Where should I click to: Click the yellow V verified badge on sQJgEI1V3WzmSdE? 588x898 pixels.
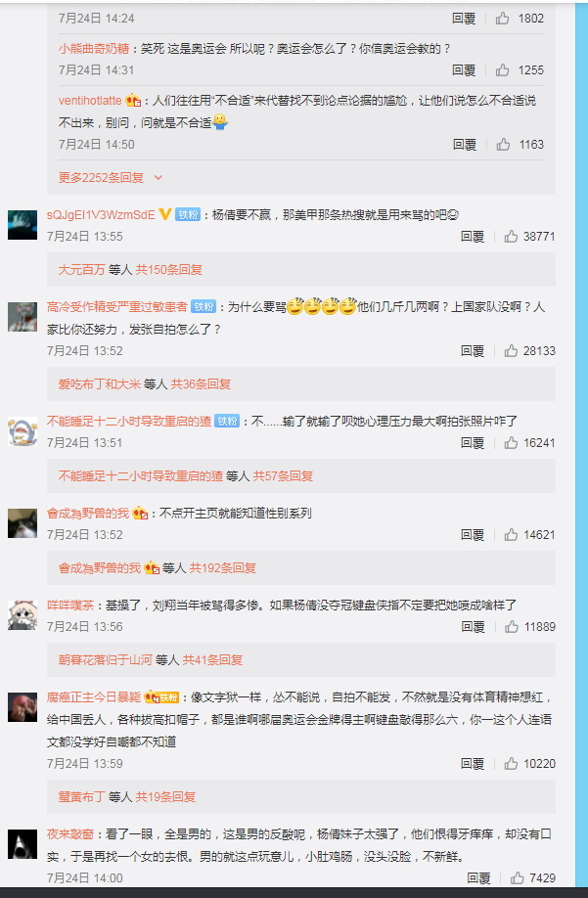[165, 214]
